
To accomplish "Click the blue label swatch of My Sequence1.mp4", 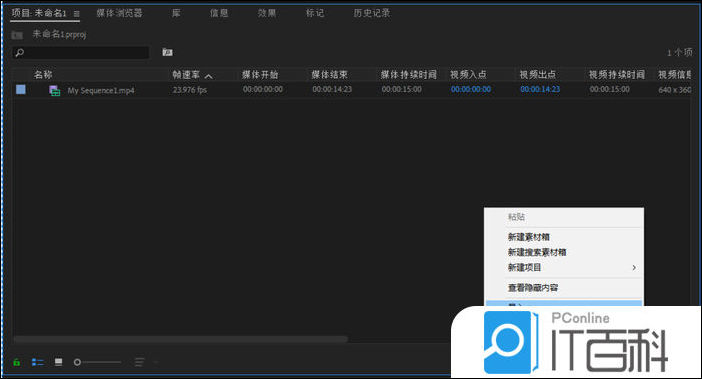I will click(21, 89).
